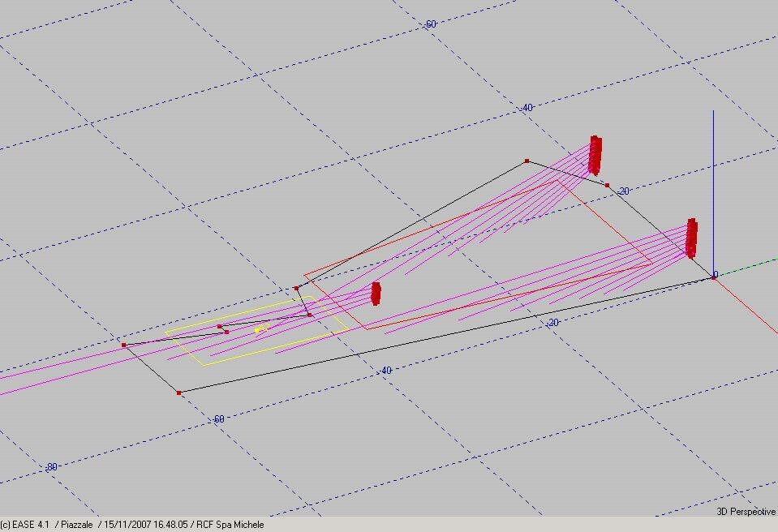Image resolution: width=778 pixels, height=532 pixels.
Task: Select the vertex at the origin point
Action: coord(714,277)
